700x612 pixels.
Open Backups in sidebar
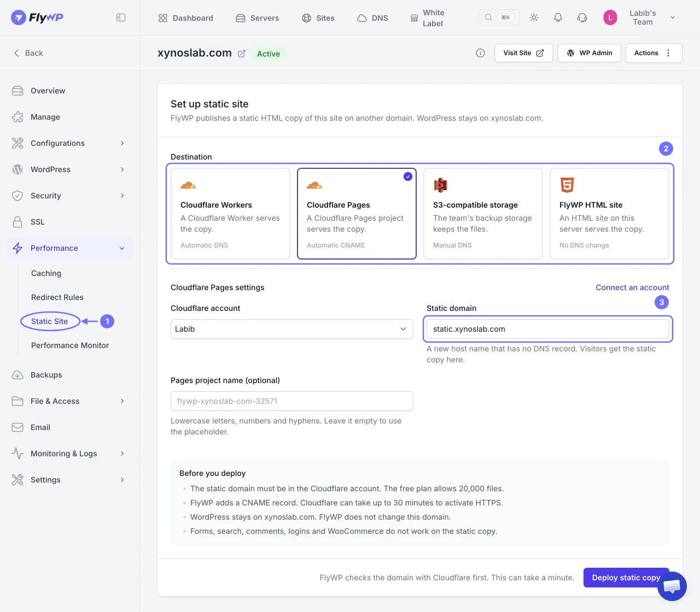click(x=69, y=375)
